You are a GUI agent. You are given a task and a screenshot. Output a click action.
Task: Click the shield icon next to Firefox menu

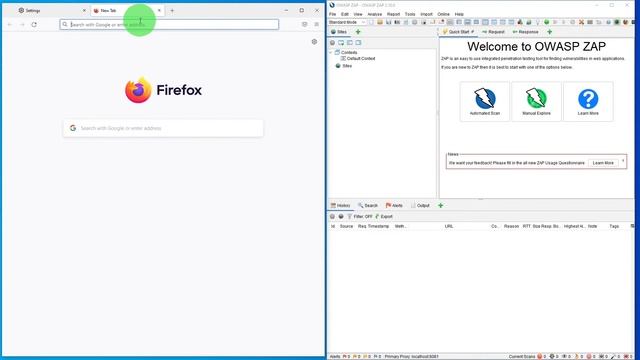(x=304, y=24)
